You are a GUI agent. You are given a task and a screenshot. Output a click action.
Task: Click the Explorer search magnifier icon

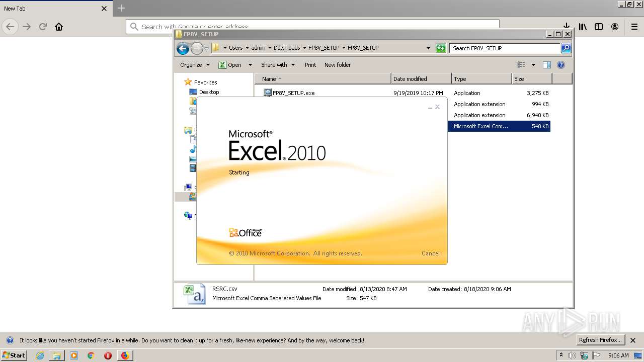[566, 48]
